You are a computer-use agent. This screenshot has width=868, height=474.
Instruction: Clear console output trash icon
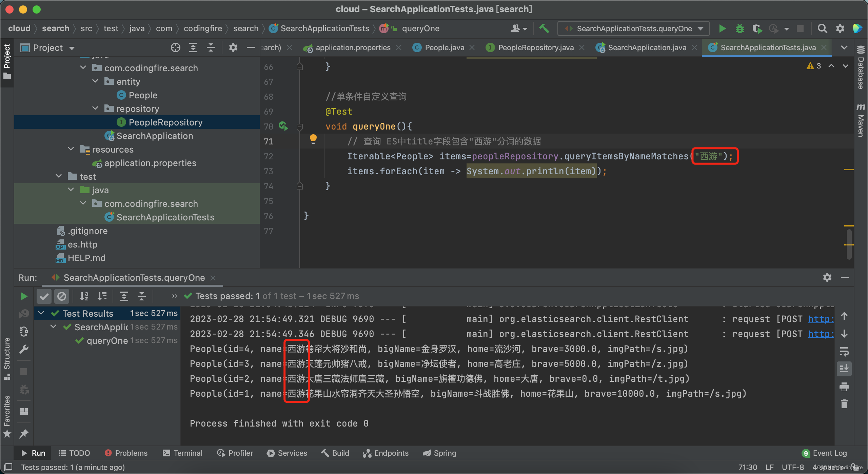click(x=844, y=404)
